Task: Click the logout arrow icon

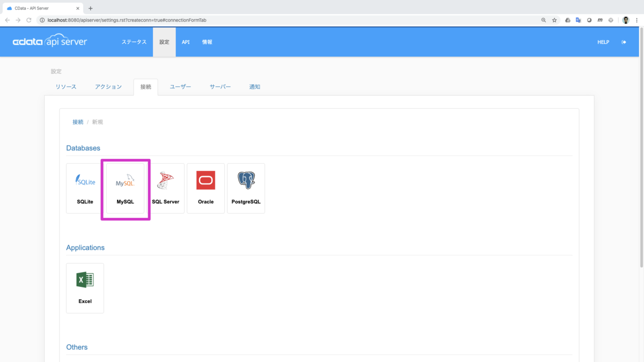Action: pos(624,42)
